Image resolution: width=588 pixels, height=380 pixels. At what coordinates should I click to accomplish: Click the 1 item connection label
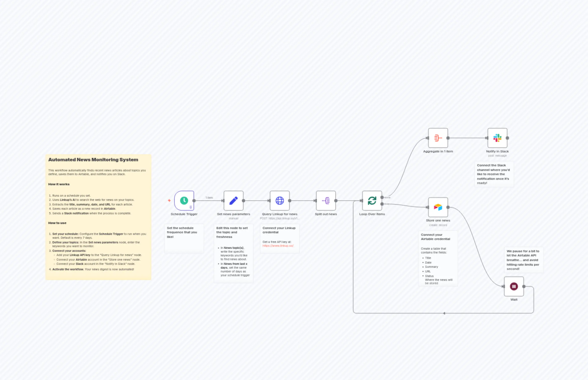pyautogui.click(x=209, y=198)
